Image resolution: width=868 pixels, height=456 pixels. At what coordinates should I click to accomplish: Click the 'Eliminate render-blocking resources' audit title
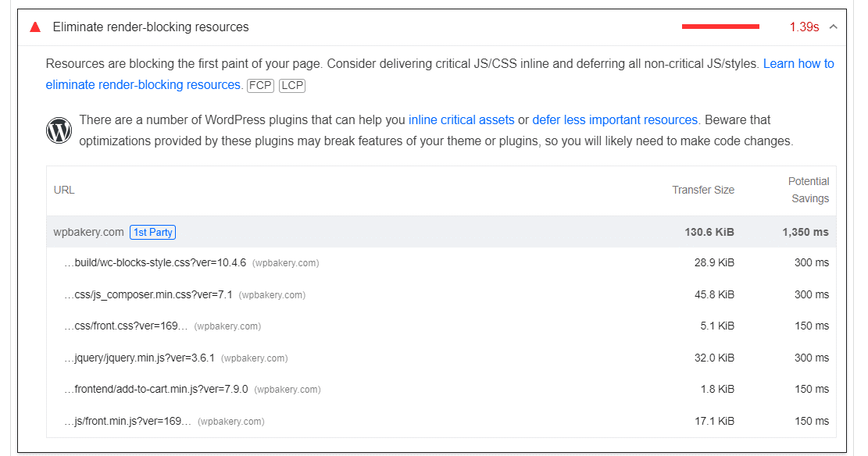(x=151, y=27)
